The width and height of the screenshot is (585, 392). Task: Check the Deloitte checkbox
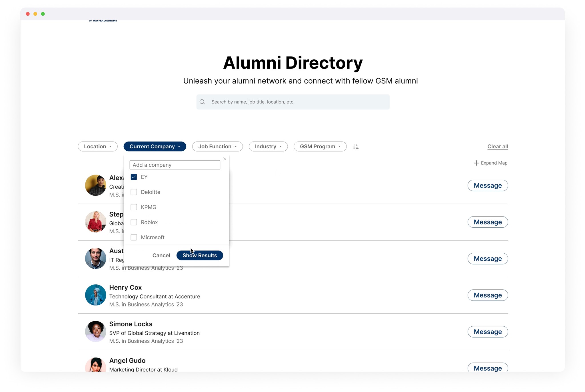[x=134, y=192]
